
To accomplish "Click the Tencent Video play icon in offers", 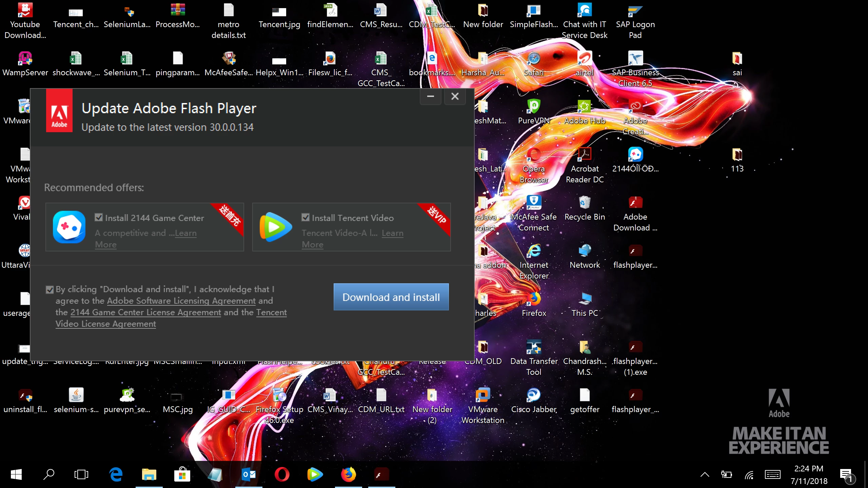I will pos(276,227).
